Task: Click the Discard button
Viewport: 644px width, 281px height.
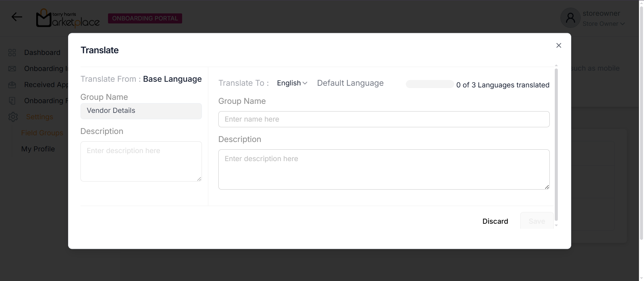Action: tap(495, 221)
